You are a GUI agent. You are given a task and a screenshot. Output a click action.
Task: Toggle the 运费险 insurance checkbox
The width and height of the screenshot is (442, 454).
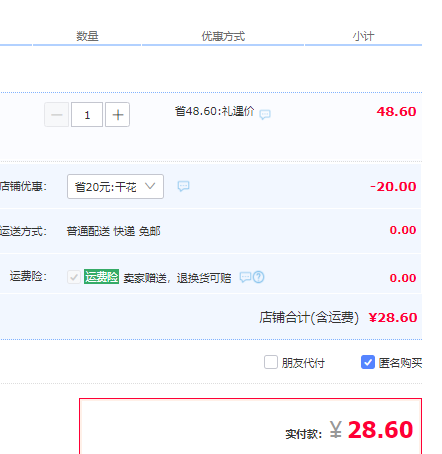(74, 277)
